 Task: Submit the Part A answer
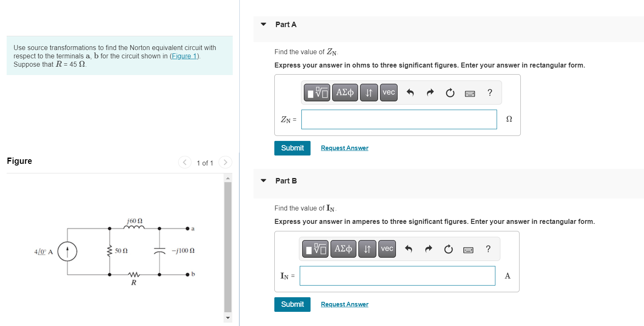[292, 148]
